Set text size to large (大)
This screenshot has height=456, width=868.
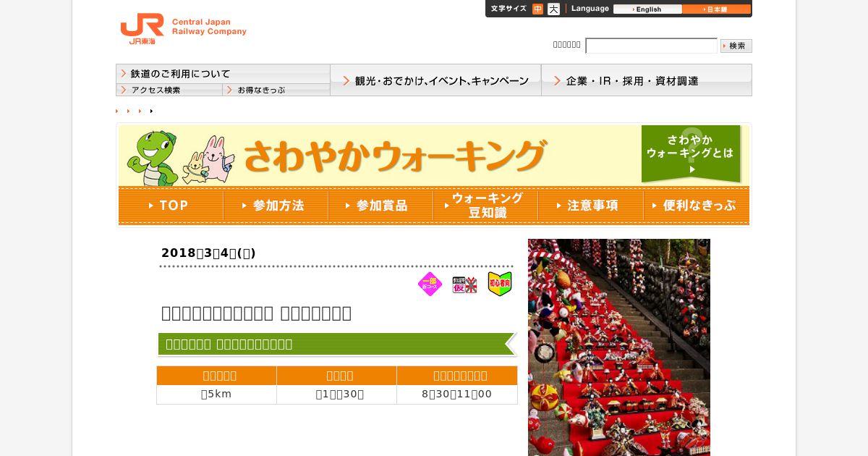pyautogui.click(x=553, y=9)
